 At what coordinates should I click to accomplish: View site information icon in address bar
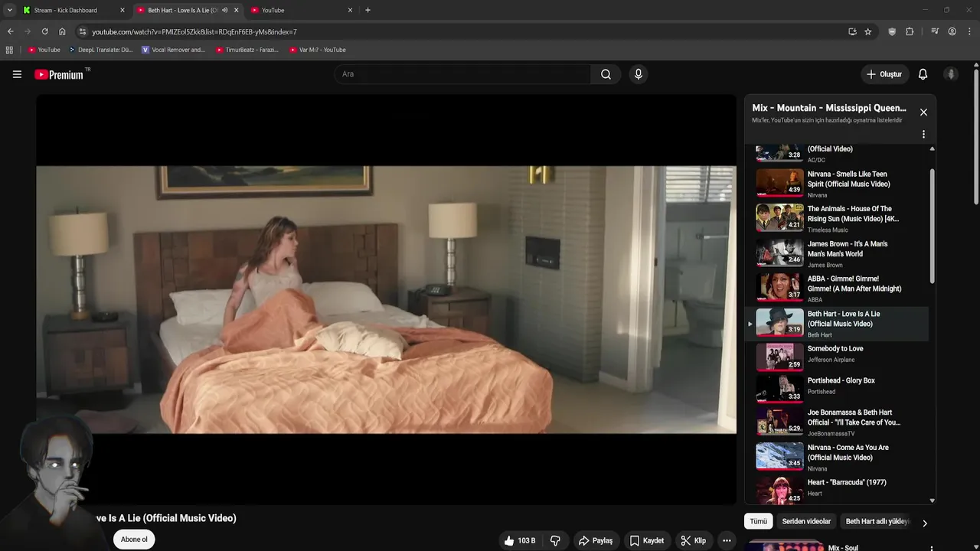point(83,31)
